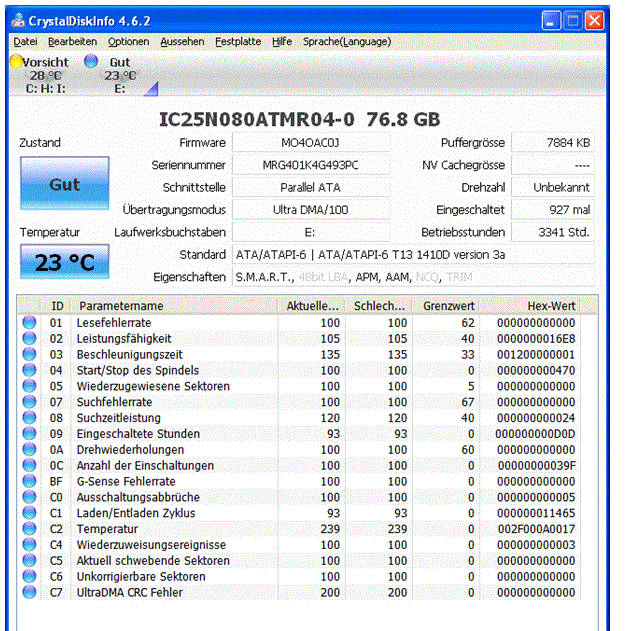Click the blue orb next to Temperatur attribute

[29, 529]
